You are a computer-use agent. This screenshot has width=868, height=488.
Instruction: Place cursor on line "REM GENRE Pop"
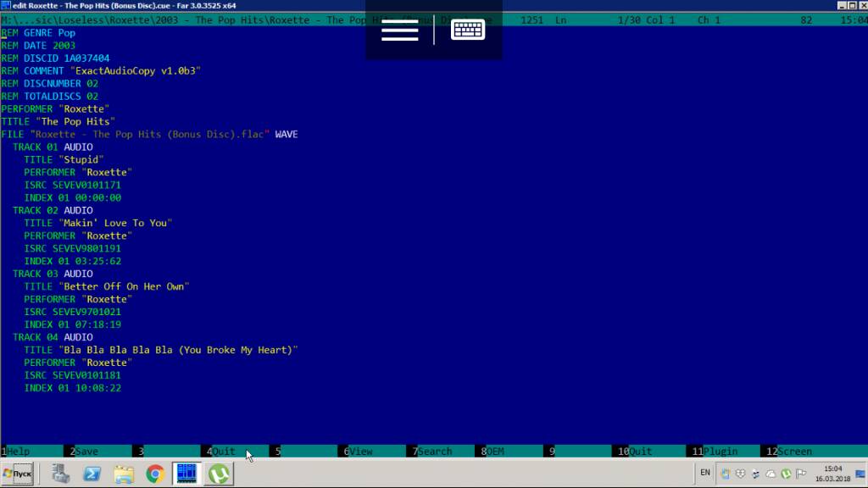click(38, 33)
